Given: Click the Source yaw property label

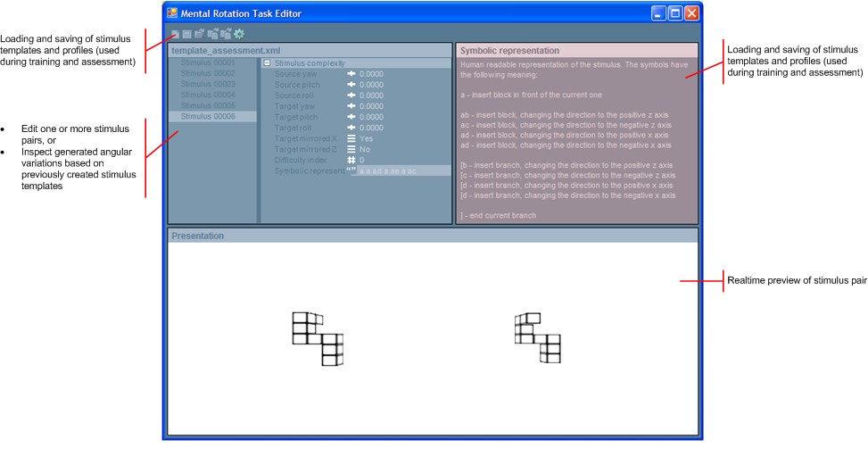Looking at the screenshot, I should pyautogui.click(x=295, y=74).
